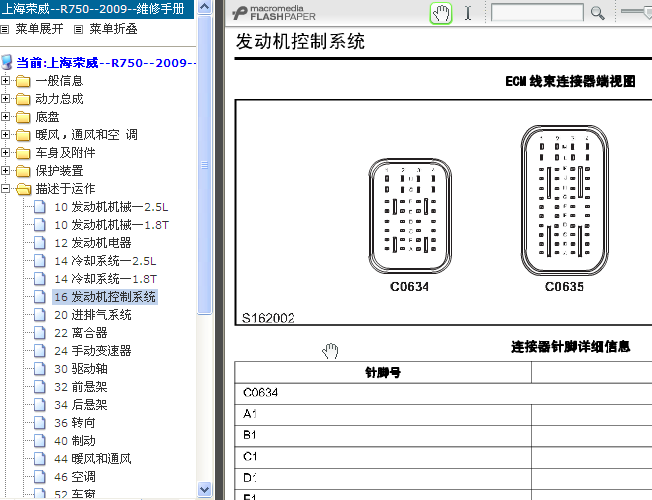This screenshot has width=652, height=500.
Task: Click the computer icon beside 当前:上海荣威
Action: click(7, 62)
